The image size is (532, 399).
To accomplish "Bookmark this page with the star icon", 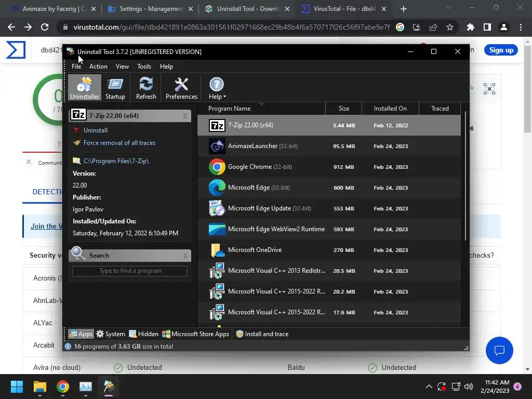I will 449,27.
